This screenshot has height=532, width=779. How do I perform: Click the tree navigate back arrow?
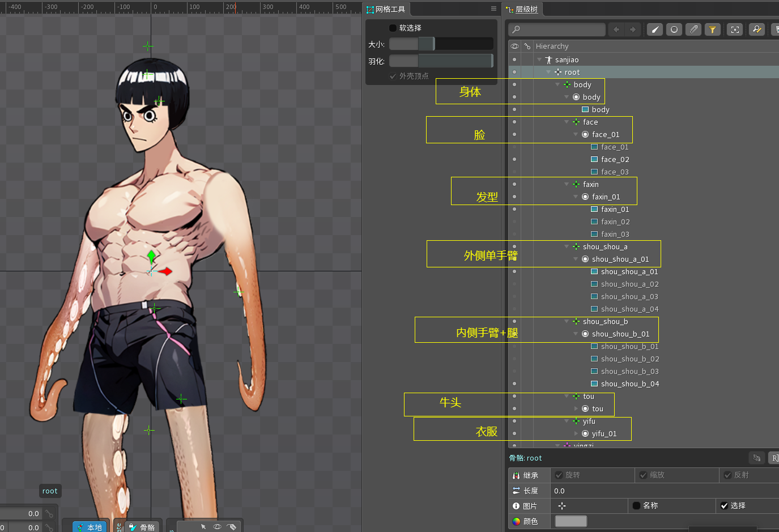pos(616,29)
